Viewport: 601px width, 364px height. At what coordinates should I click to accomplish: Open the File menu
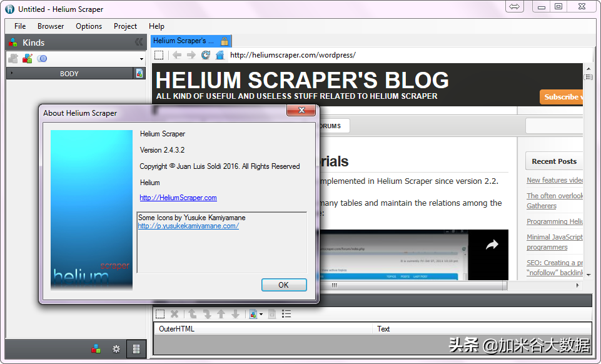pos(20,26)
